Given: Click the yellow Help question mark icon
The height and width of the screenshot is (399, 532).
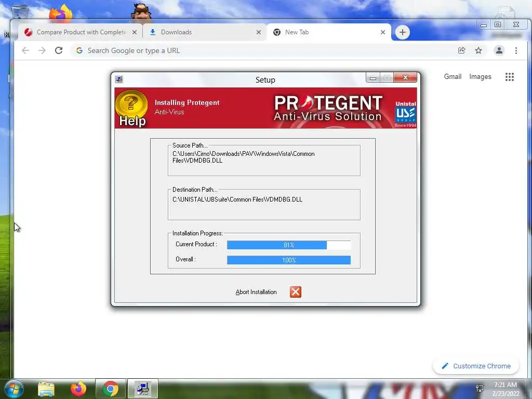Looking at the screenshot, I should (x=131, y=108).
